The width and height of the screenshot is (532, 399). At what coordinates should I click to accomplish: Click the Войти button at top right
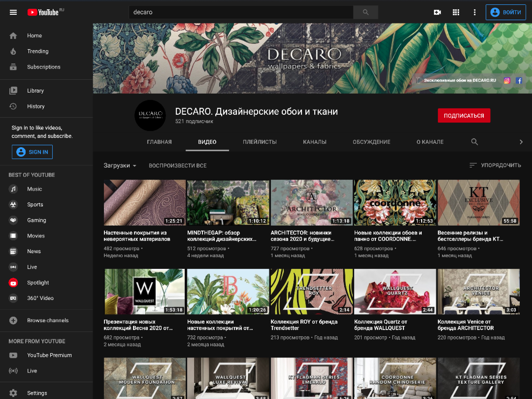pos(506,12)
